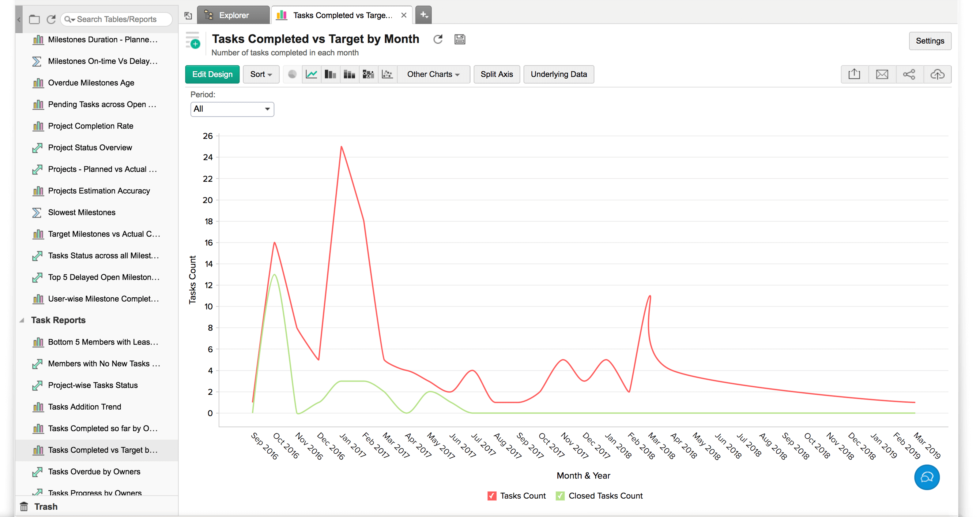Click the cloud publish icon

click(937, 74)
